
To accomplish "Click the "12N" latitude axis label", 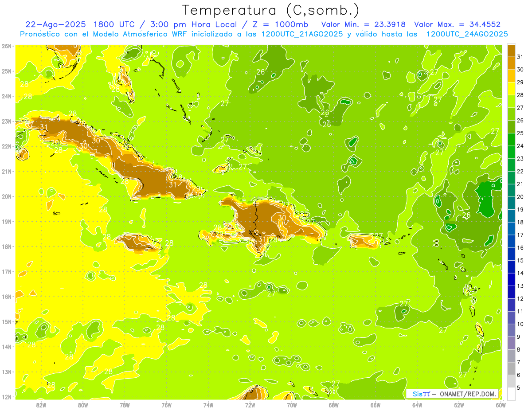I will [6, 397].
